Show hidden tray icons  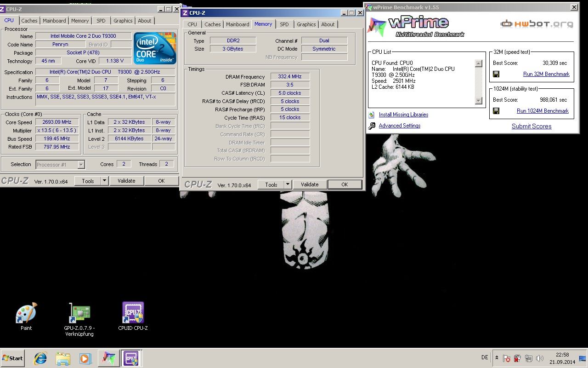tap(497, 358)
